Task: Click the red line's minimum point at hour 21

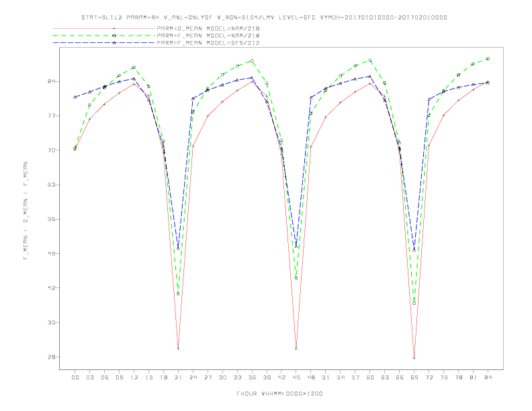Action: coord(178,349)
